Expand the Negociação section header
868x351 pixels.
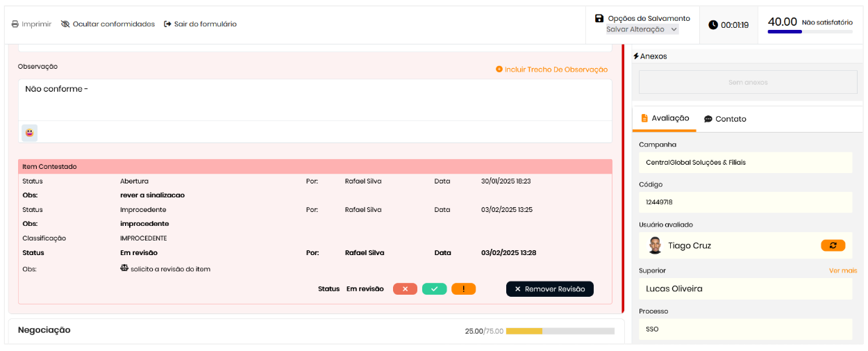click(44, 330)
